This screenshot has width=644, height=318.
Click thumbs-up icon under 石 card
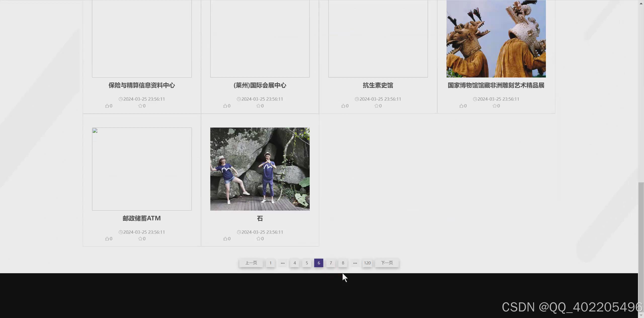click(x=225, y=239)
